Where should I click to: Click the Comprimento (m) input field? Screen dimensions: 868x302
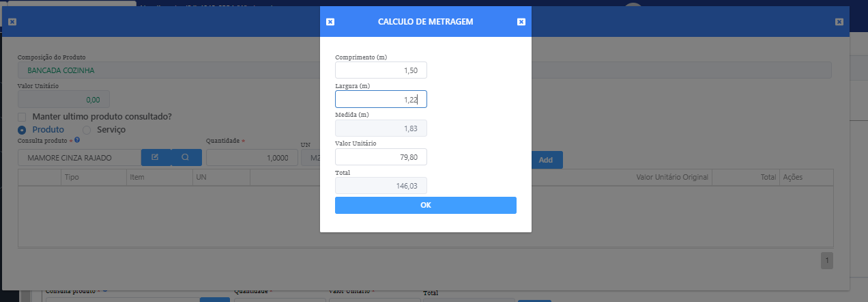pyautogui.click(x=381, y=70)
